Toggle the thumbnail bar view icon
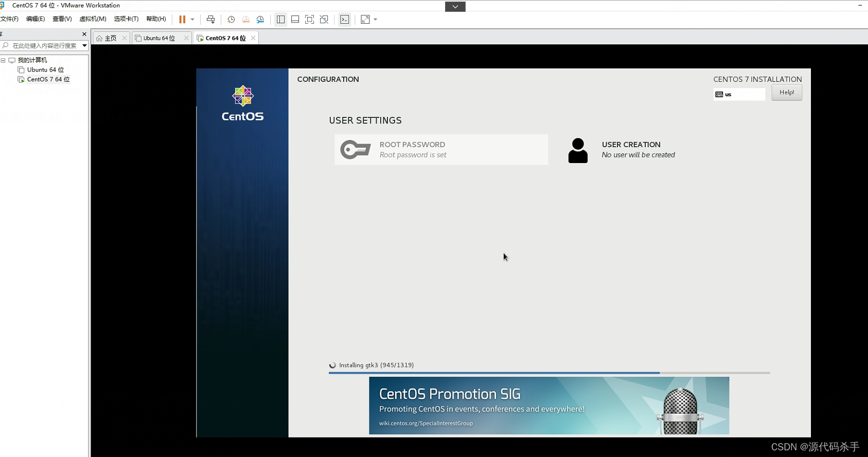This screenshot has width=868, height=457. (x=295, y=20)
